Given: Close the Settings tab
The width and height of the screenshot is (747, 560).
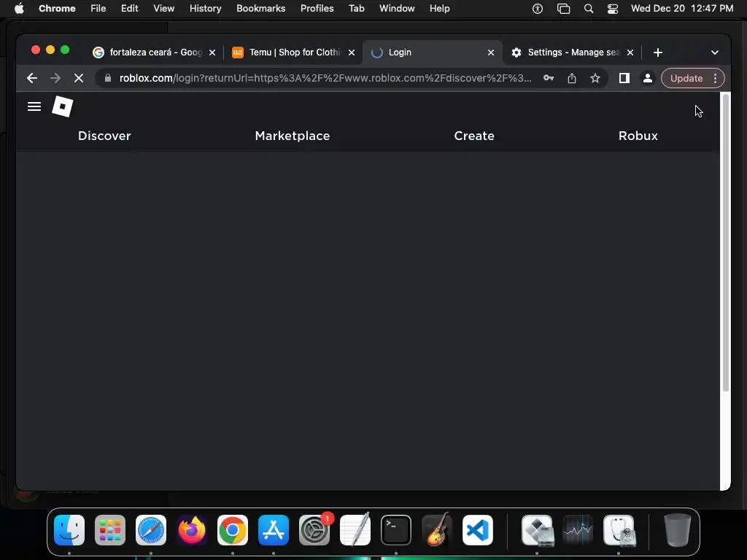Looking at the screenshot, I should [630, 52].
